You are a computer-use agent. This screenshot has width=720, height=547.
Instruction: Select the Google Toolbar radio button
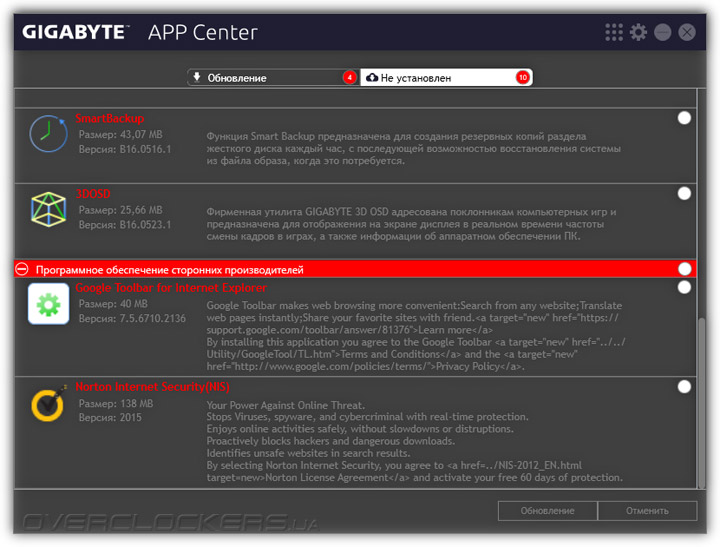click(684, 287)
